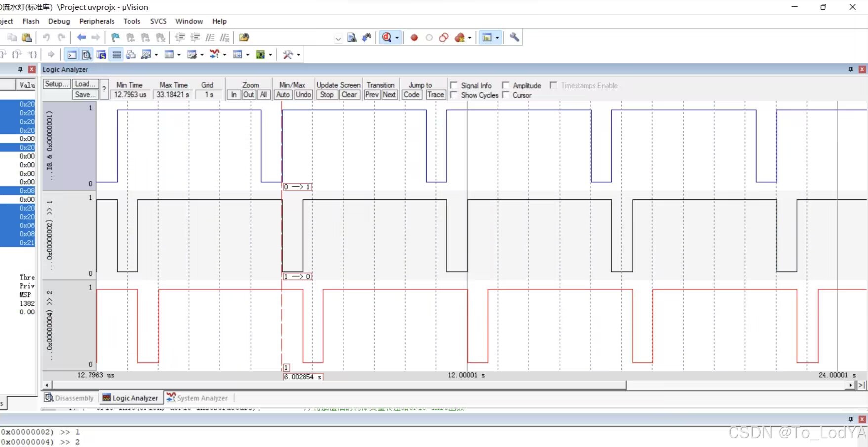Open the Help menu
This screenshot has width=868, height=447.
click(x=219, y=21)
